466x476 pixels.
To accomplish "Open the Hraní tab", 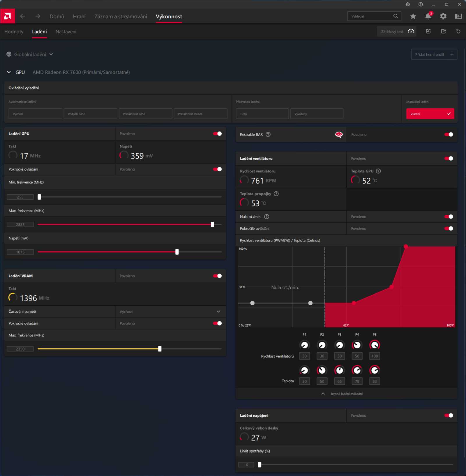I will (79, 17).
